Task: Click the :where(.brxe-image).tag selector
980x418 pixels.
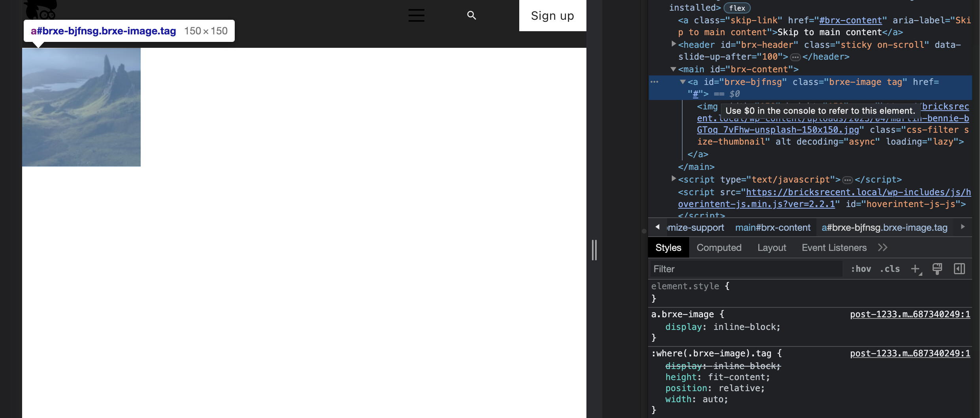Action: pos(711,354)
